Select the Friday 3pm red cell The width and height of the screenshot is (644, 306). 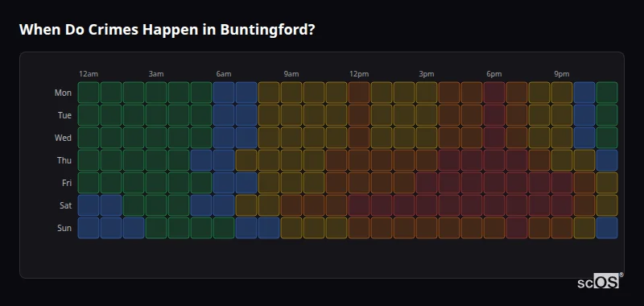point(427,183)
